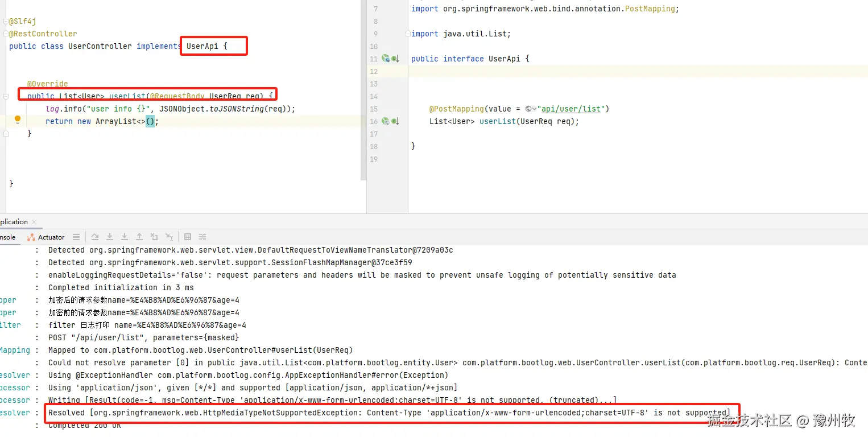Open the Evaluate Expression calculator icon
The width and height of the screenshot is (868, 441).
point(188,237)
